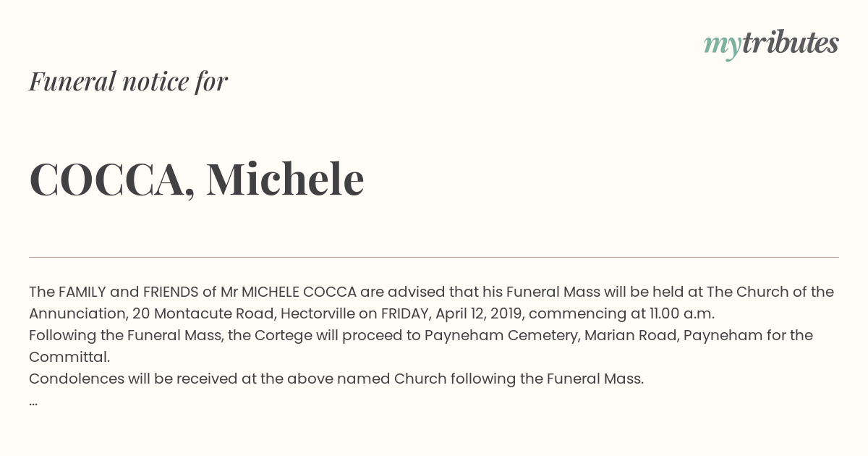The width and height of the screenshot is (868, 456).
Task: Click the "Funeral notice for" heading
Action: point(128,81)
